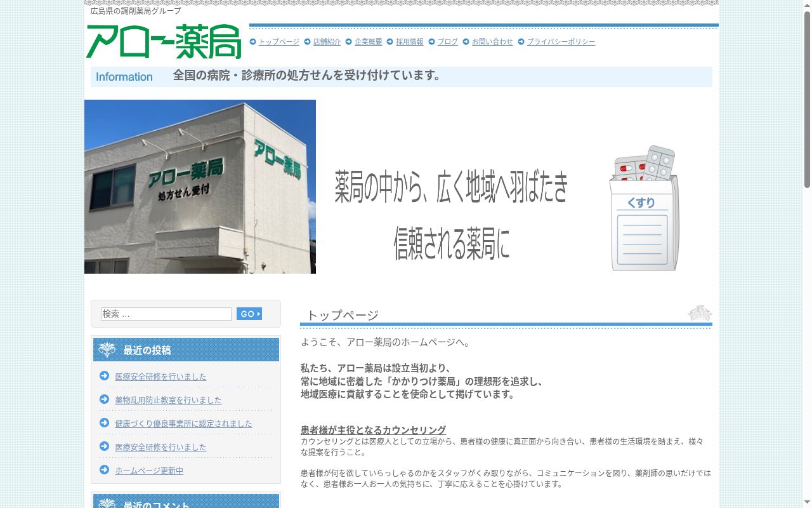812x508 pixels.
Task: Click the arrow icon beside 店舗紹介
Action: tap(308, 42)
